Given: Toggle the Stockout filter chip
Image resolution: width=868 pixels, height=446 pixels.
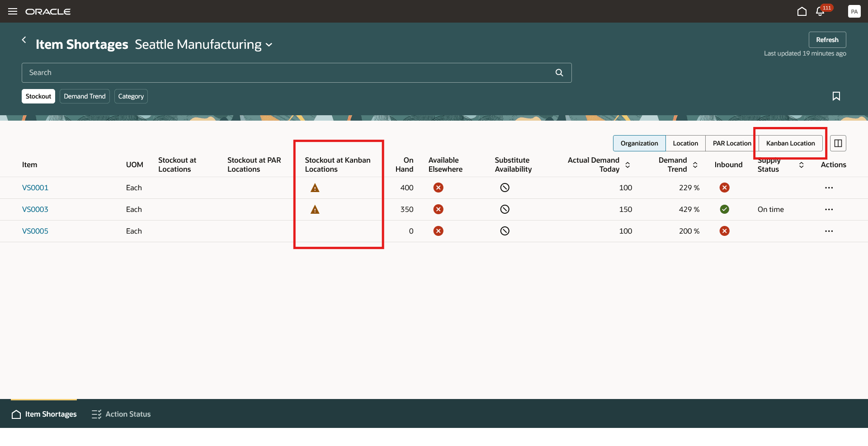Looking at the screenshot, I should pos(38,96).
